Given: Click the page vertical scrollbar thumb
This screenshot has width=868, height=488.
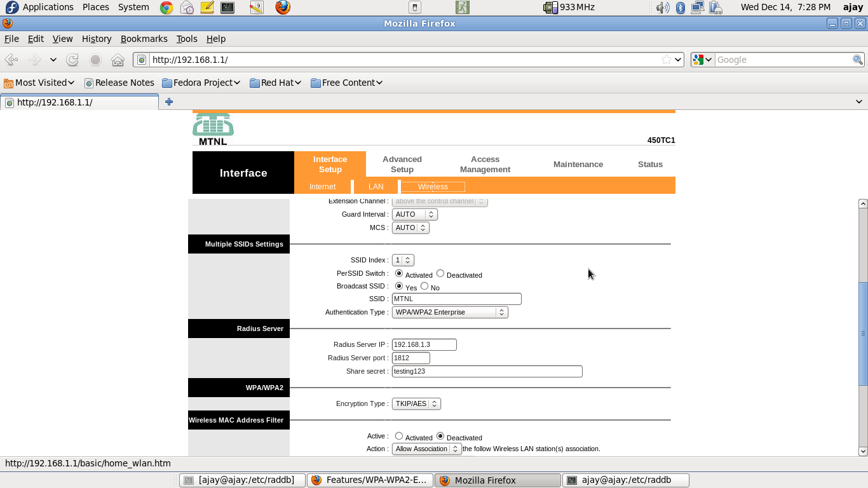Looking at the screenshot, I should pyautogui.click(x=863, y=332).
